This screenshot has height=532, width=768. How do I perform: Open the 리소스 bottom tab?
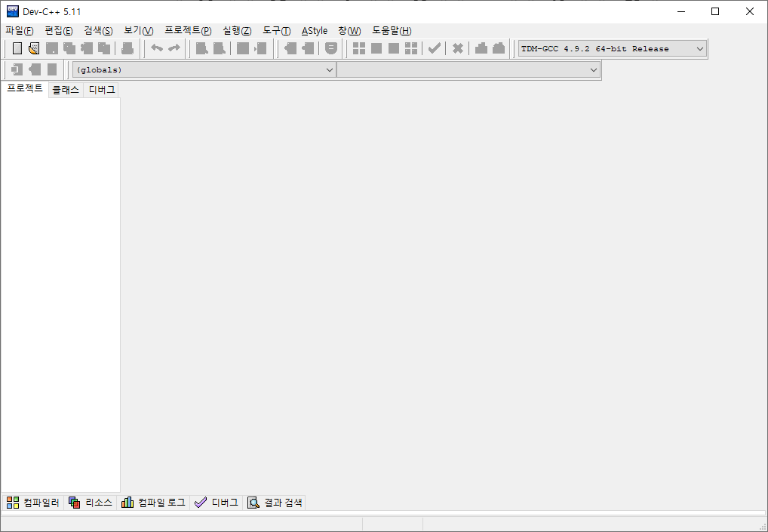point(91,503)
